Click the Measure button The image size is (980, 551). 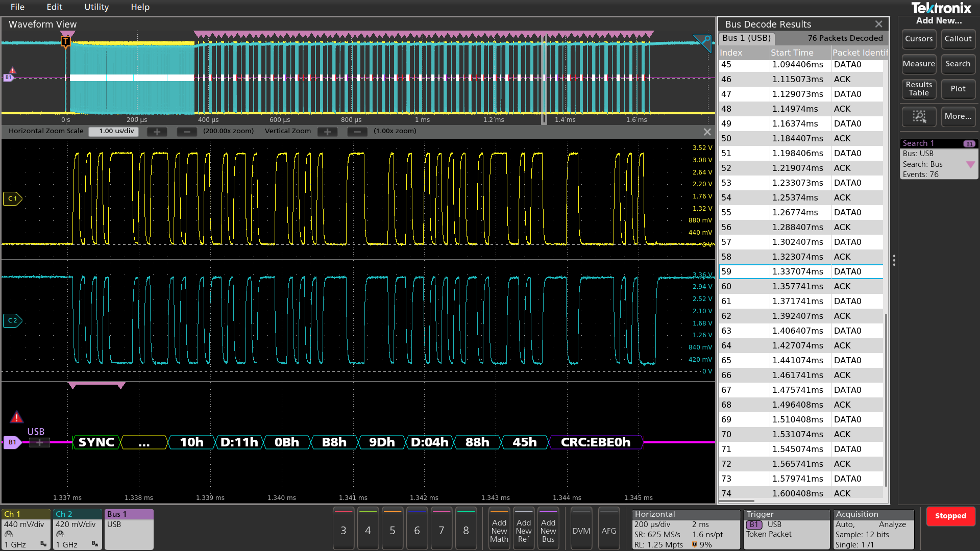tap(918, 64)
